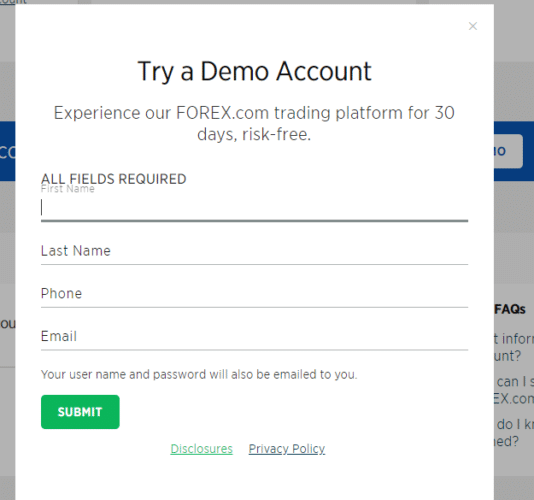The width and height of the screenshot is (534, 500).
Task: Click the partially hidden white banner button
Action: (508, 151)
